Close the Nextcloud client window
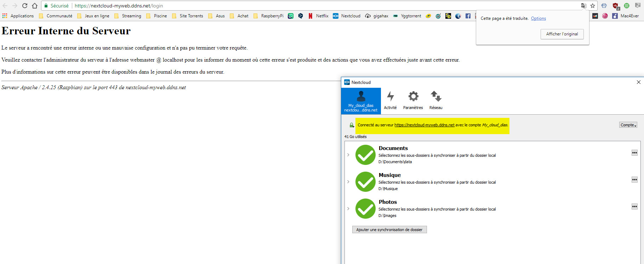The height and width of the screenshot is (264, 644). [x=638, y=82]
